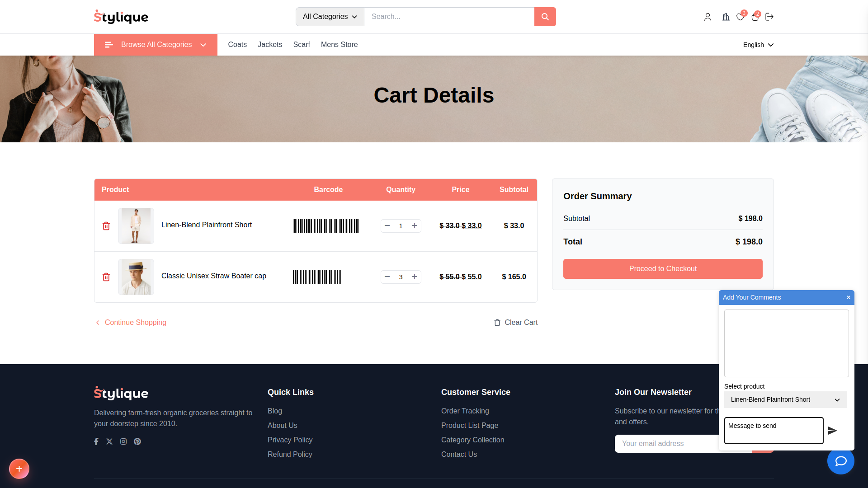Open Classic Unisex Straw Boater cap thumbnail
868x488 pixels.
[136, 277]
